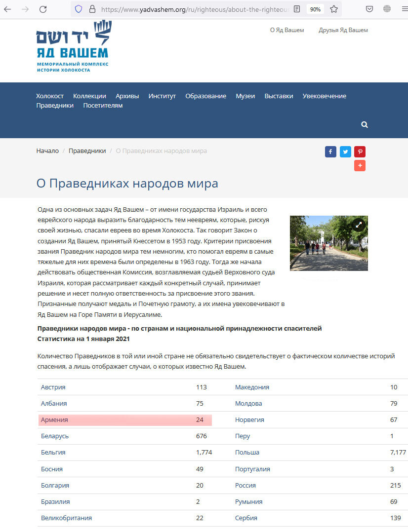
Task: Open the Посетителям menu
Action: (x=103, y=106)
